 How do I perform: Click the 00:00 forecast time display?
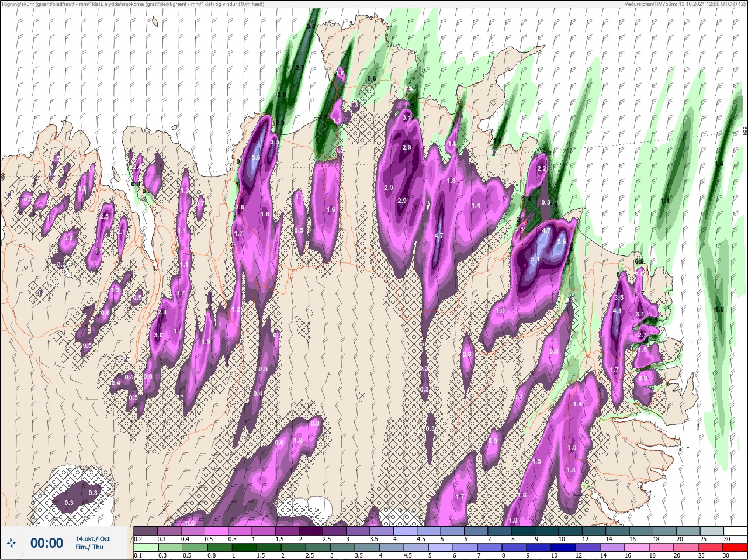pos(47,543)
